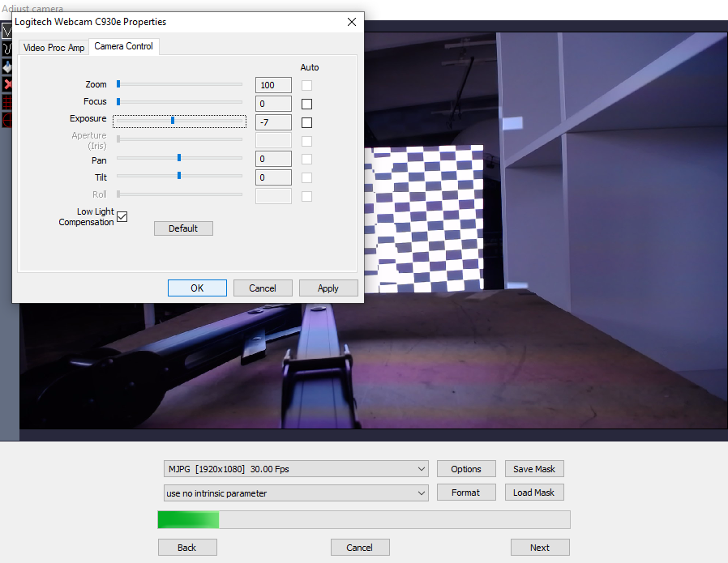The height and width of the screenshot is (563, 728).
Task: Close the Logitech Webcam Properties dialog
Action: 351,23
